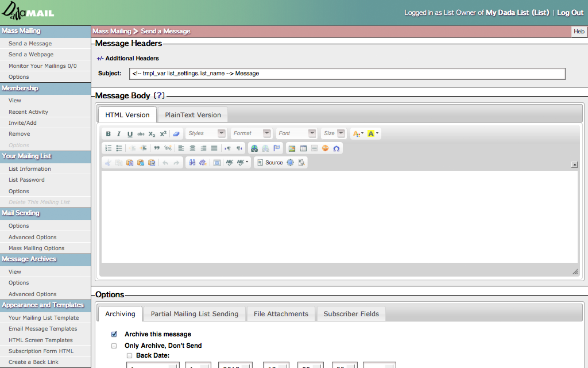Click the Log Out link
The height and width of the screenshot is (368, 588).
click(570, 13)
